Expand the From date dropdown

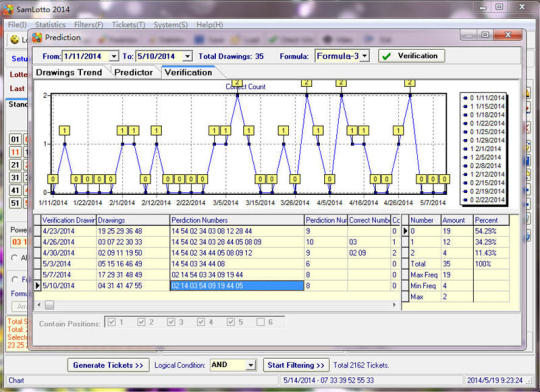pyautogui.click(x=114, y=56)
